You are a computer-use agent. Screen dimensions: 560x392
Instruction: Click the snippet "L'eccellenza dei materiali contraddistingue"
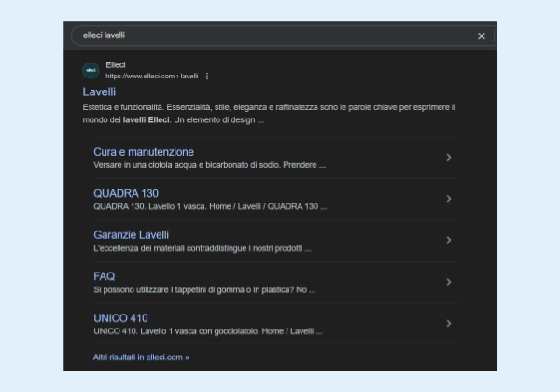pyautogui.click(x=170, y=248)
